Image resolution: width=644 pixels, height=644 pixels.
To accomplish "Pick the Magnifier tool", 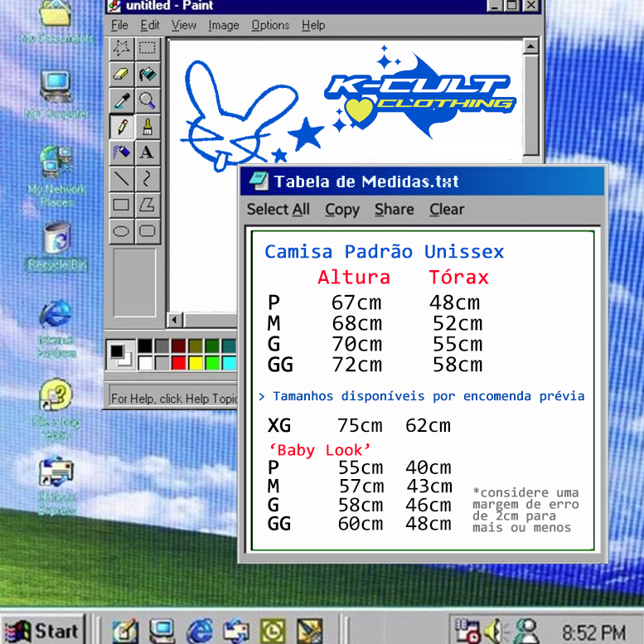I will [x=147, y=100].
